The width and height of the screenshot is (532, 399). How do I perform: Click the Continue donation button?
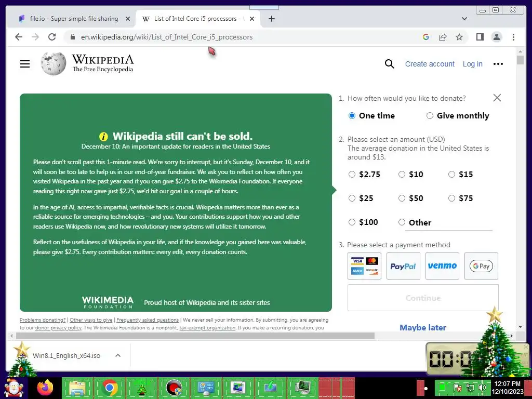point(423,298)
